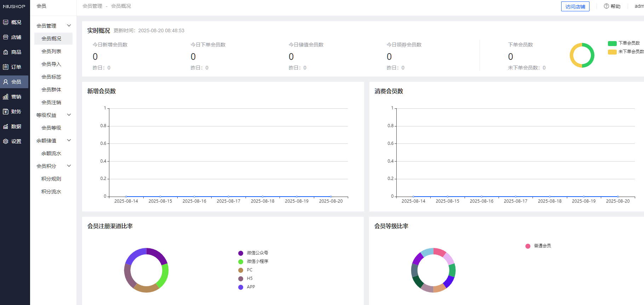
Task: Hide the 普通会员 legend series
Action: coord(528,246)
